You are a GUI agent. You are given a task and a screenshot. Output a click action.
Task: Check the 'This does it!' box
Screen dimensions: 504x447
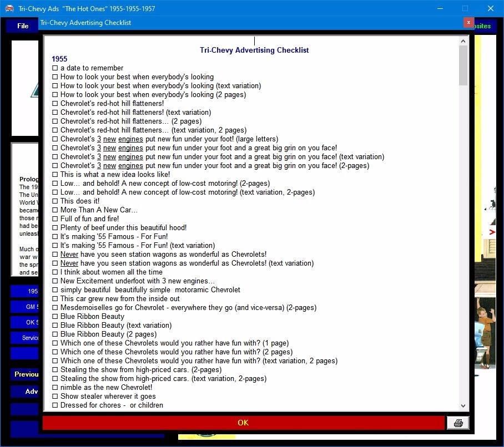[55, 201]
